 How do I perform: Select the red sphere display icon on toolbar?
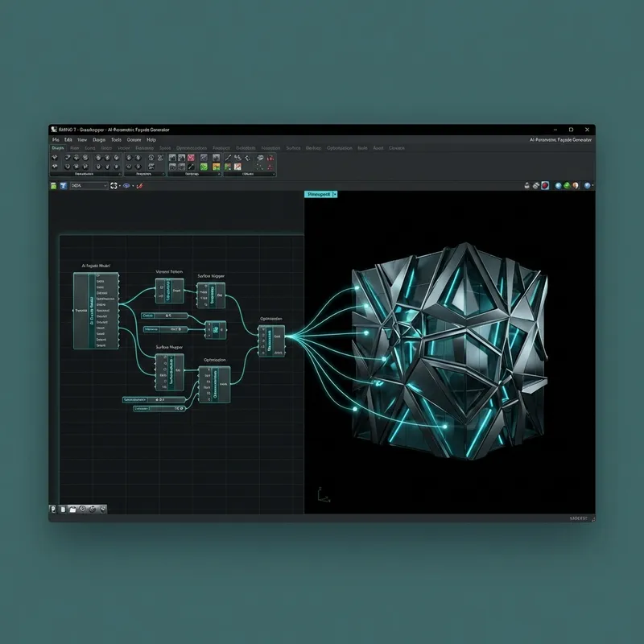[x=545, y=185]
